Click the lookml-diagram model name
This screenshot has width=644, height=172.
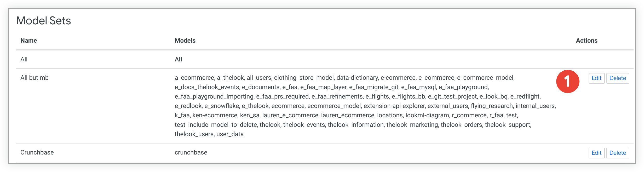[x=427, y=115]
